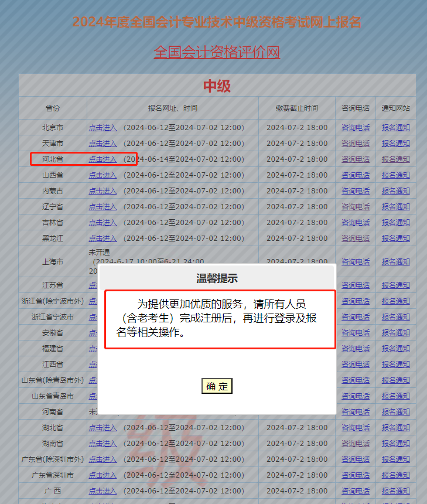The image size is (427, 504).
Task: Click 点击进入 in the 天津市 row
Action: 103,143
